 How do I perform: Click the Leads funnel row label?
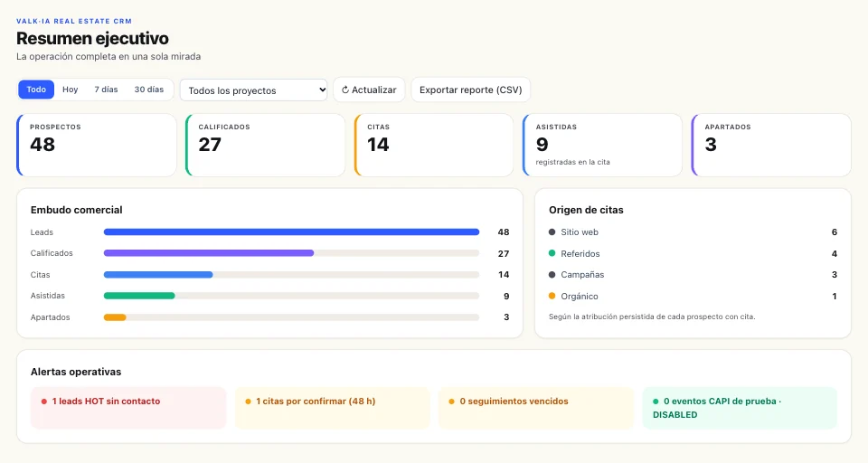pos(42,232)
